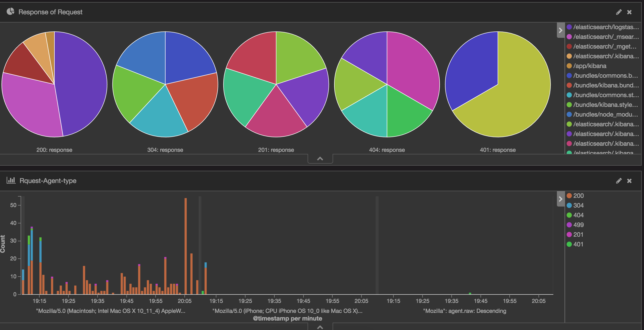
Task: Remove the Response of Request panel
Action: [629, 12]
